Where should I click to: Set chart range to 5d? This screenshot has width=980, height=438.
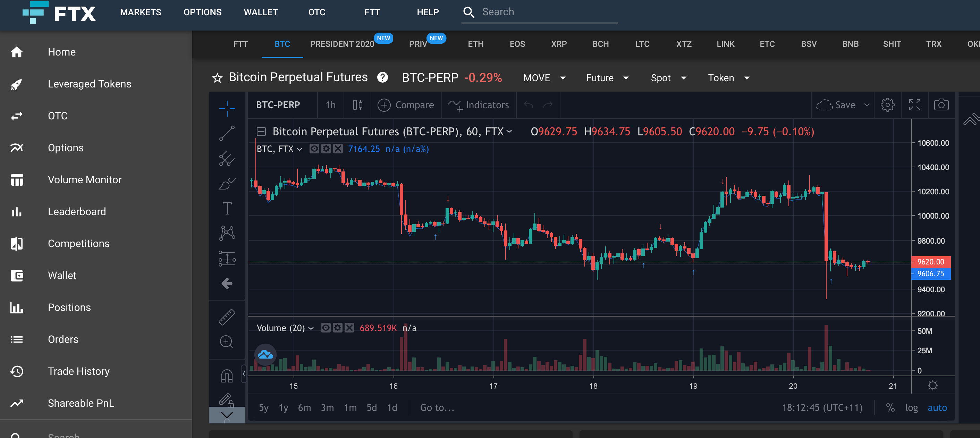pos(371,407)
